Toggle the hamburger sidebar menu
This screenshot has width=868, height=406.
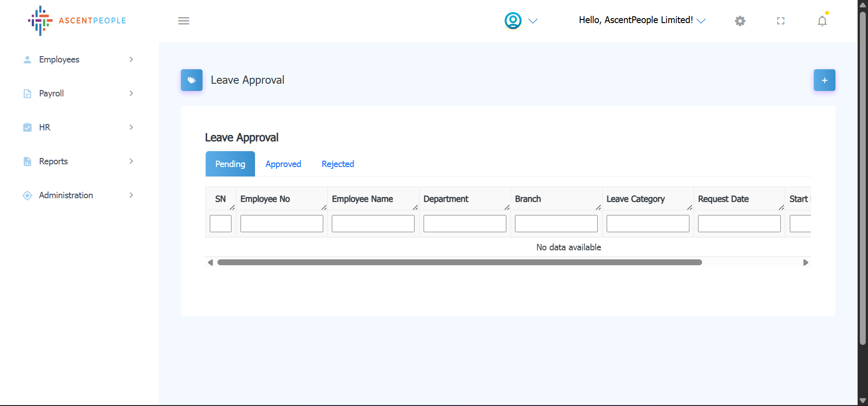184,21
